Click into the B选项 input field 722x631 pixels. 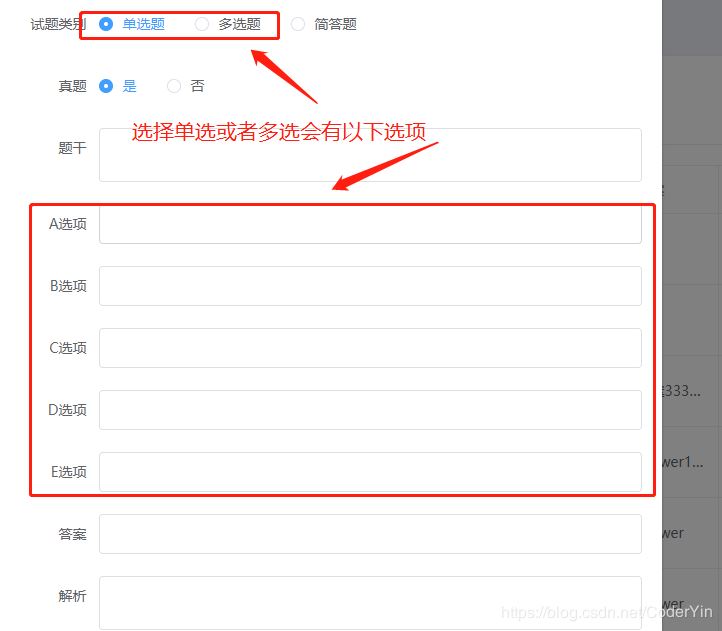point(370,286)
